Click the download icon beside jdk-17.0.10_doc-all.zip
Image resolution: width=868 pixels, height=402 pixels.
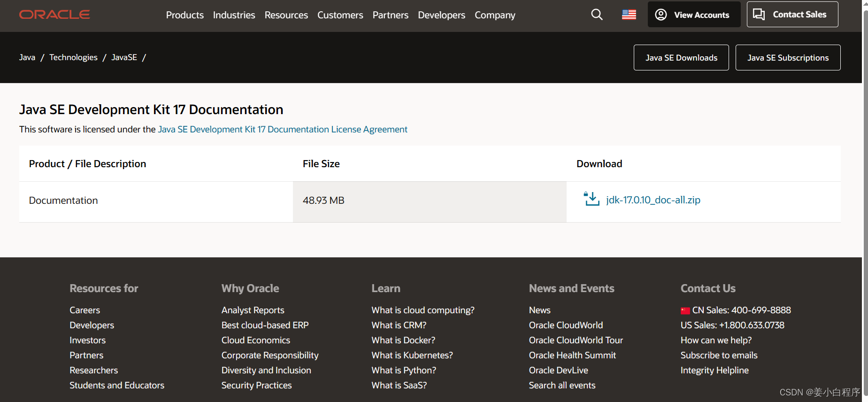pyautogui.click(x=591, y=199)
